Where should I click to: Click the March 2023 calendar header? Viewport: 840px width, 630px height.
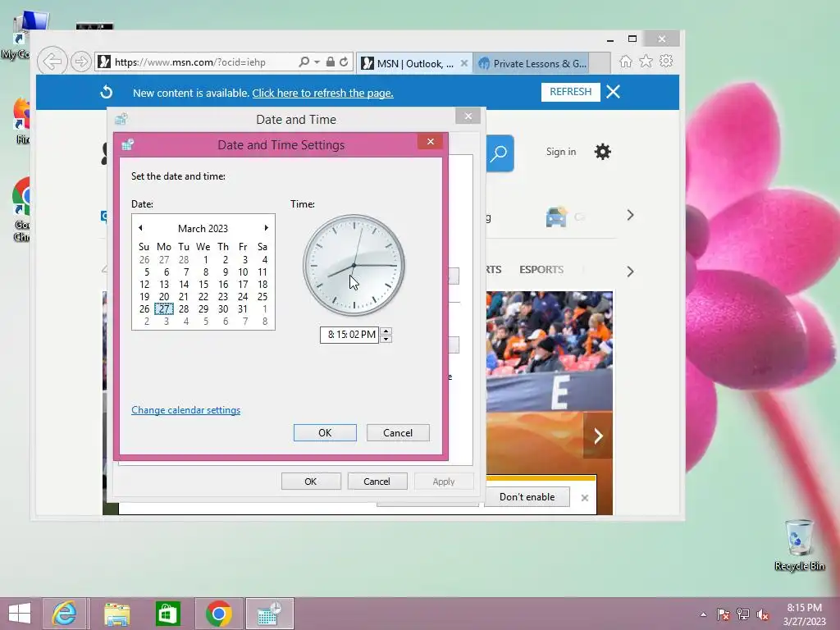point(203,228)
